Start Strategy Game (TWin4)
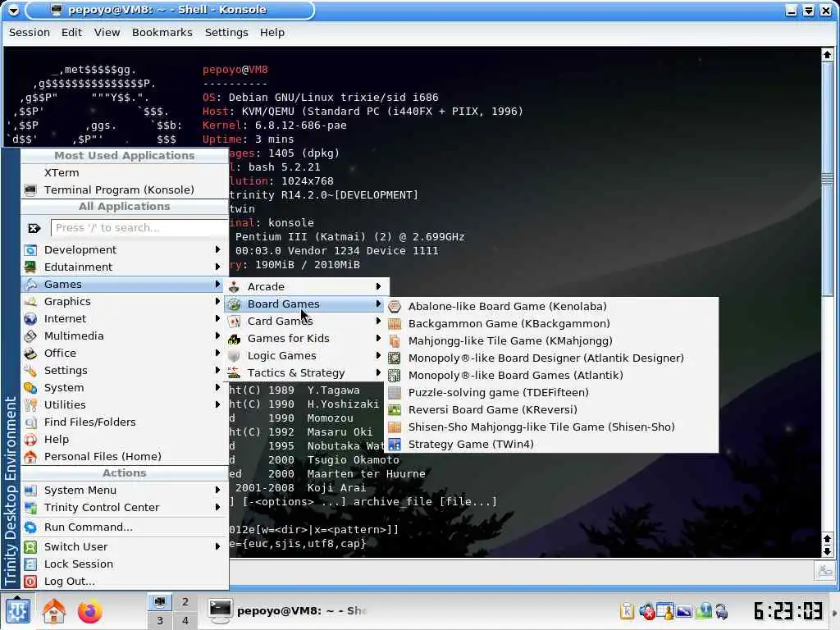Viewport: 840px width, 630px height. click(x=551, y=444)
